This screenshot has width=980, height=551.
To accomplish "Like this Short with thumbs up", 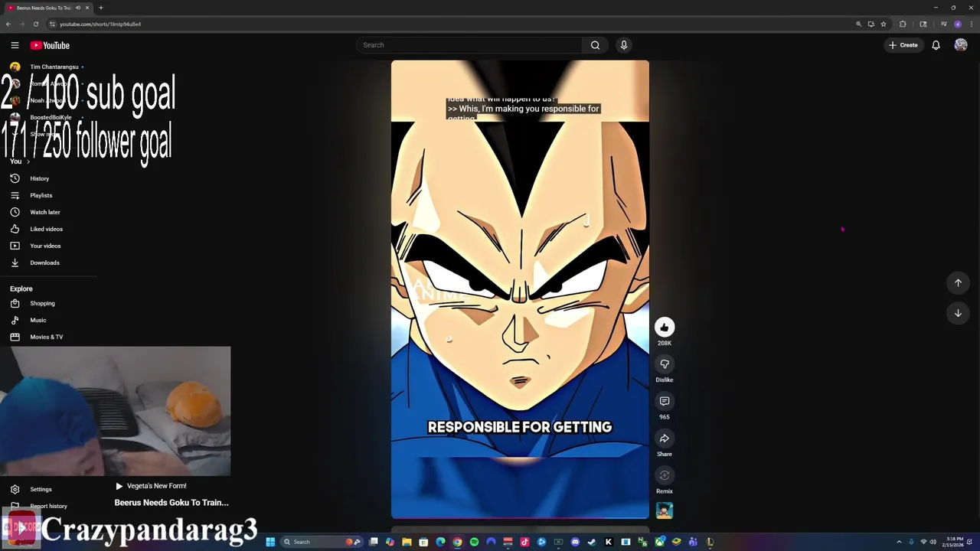I will 665,328.
